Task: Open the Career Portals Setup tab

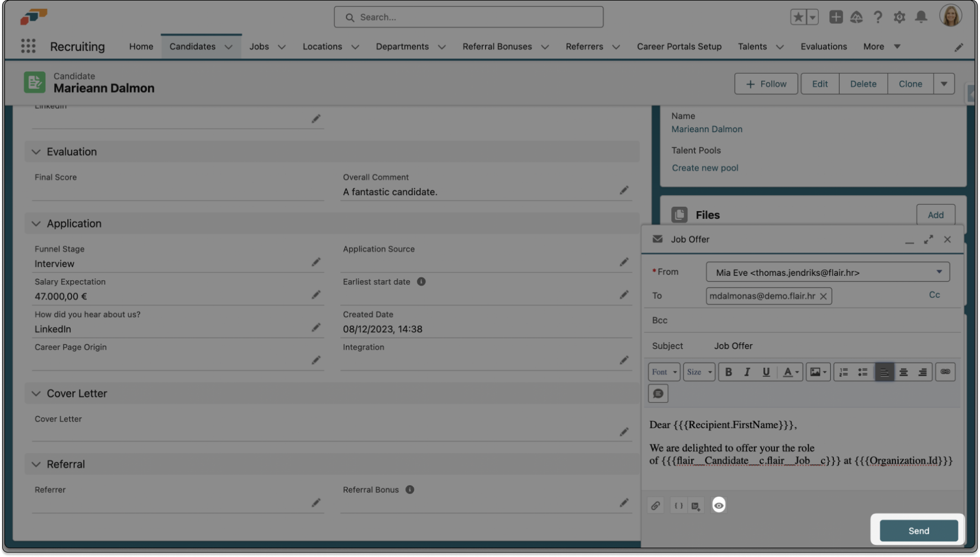Action: [679, 46]
